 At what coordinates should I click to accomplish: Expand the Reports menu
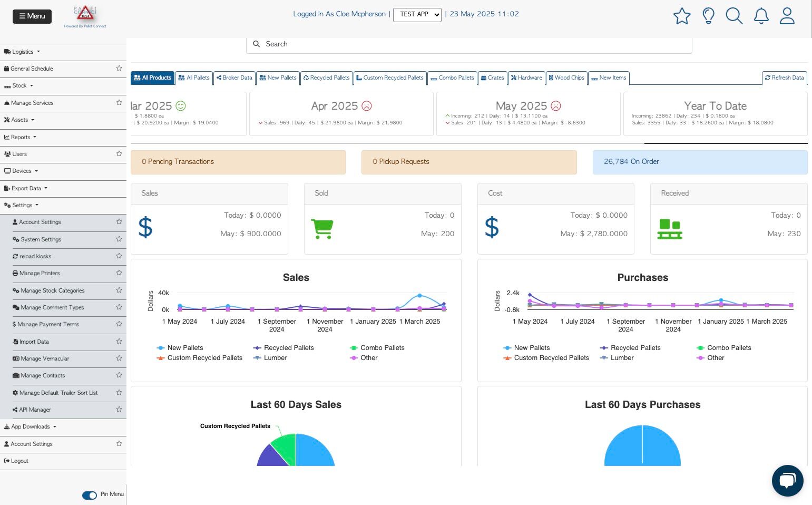(20, 137)
